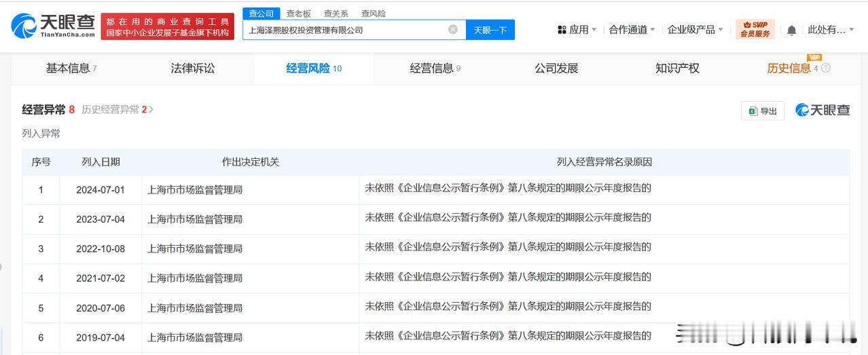Click the 经营异常 8 heading

pyautogui.click(x=48, y=109)
